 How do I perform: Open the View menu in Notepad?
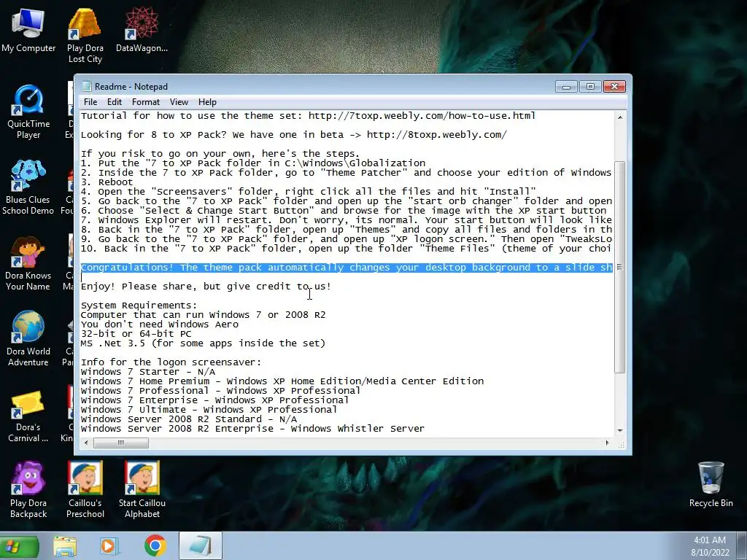point(179,102)
